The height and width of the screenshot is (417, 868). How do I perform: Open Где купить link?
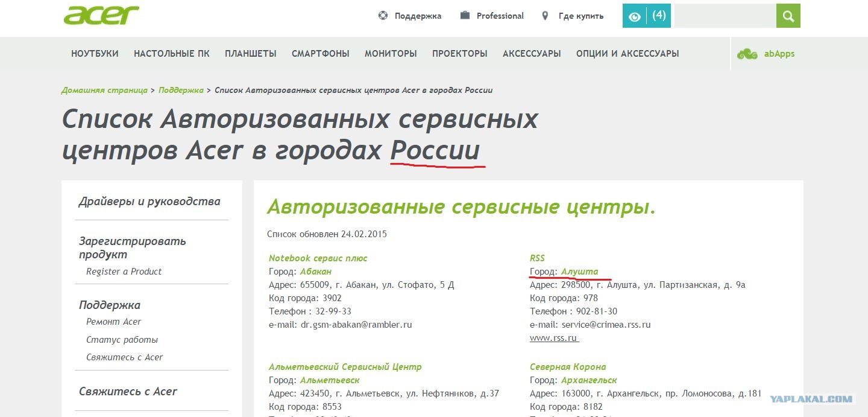pos(581,16)
